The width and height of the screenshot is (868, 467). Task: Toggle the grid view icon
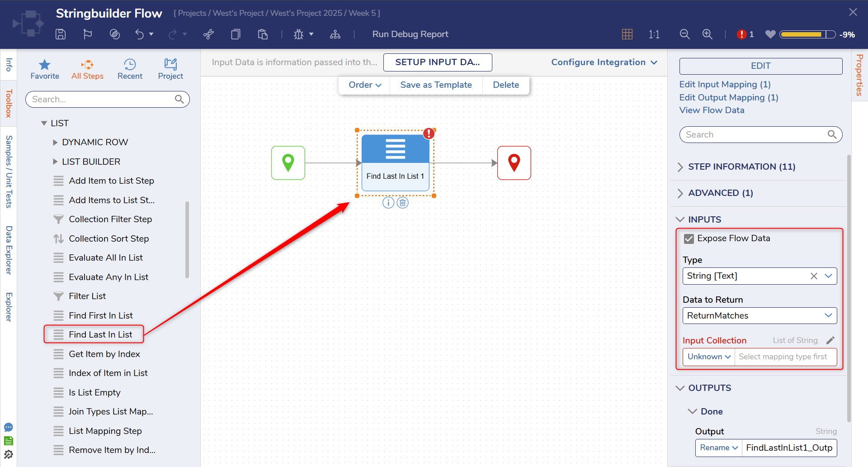pos(627,34)
